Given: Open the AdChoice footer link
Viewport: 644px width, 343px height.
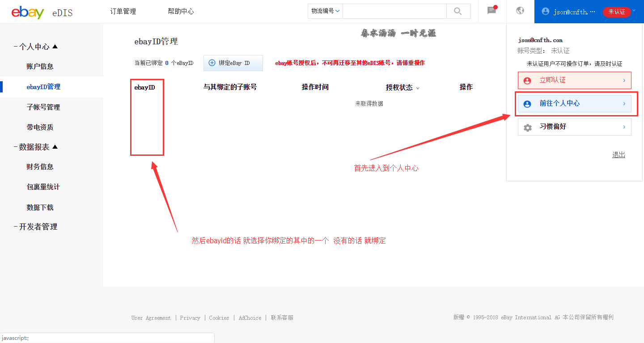Looking at the screenshot, I should (x=250, y=318).
